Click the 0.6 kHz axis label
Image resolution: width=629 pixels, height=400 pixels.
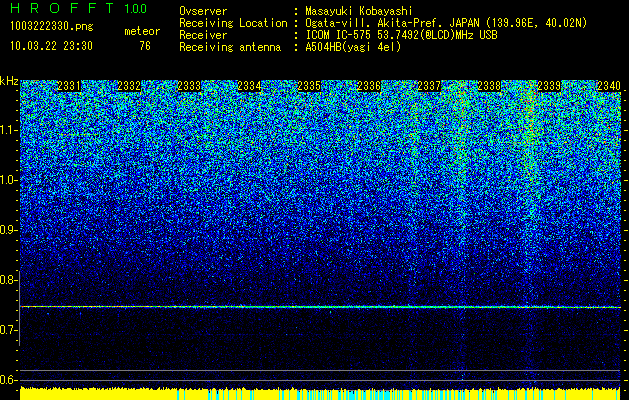(9, 380)
